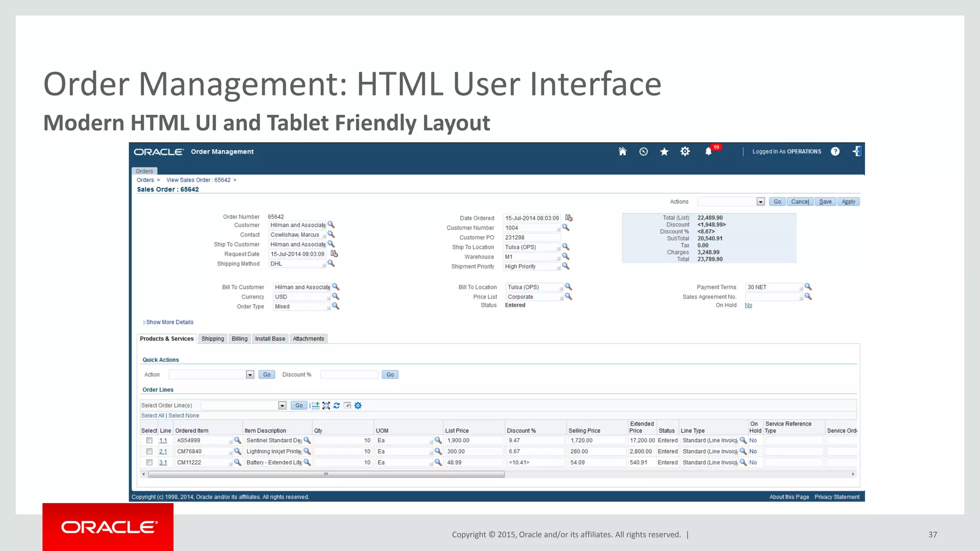The width and height of the screenshot is (980, 551).
Task: Click Qty field for Lightning Inkjet Printer
Action: pos(343,452)
